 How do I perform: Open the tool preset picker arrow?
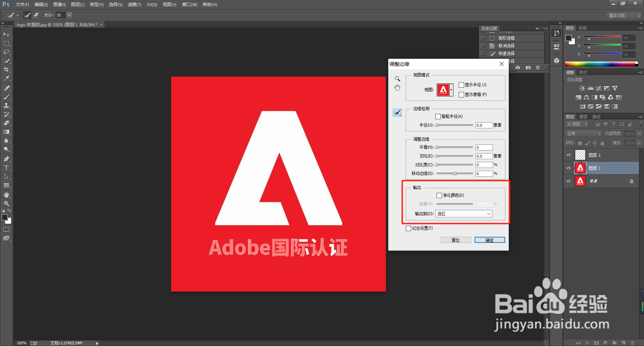pos(18,15)
